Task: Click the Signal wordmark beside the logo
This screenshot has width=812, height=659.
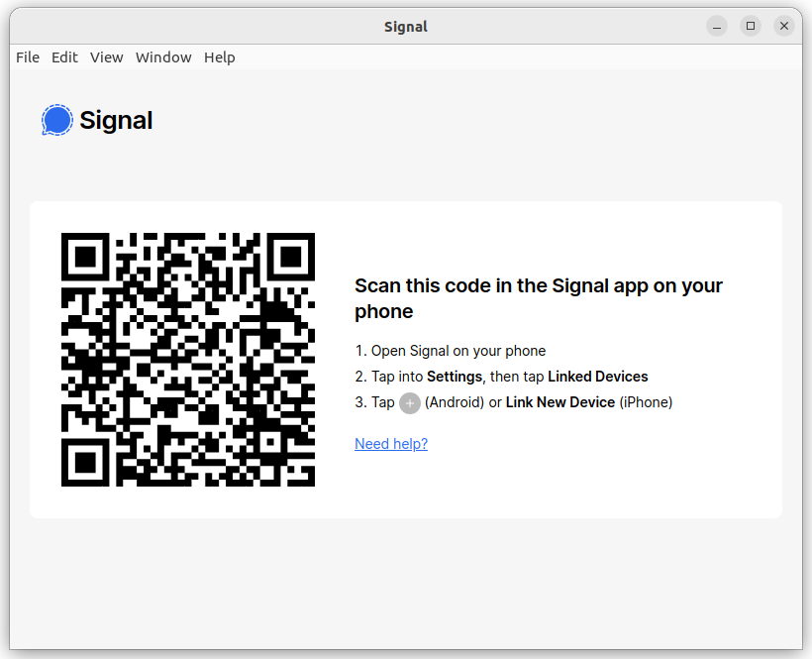Action: (x=116, y=120)
